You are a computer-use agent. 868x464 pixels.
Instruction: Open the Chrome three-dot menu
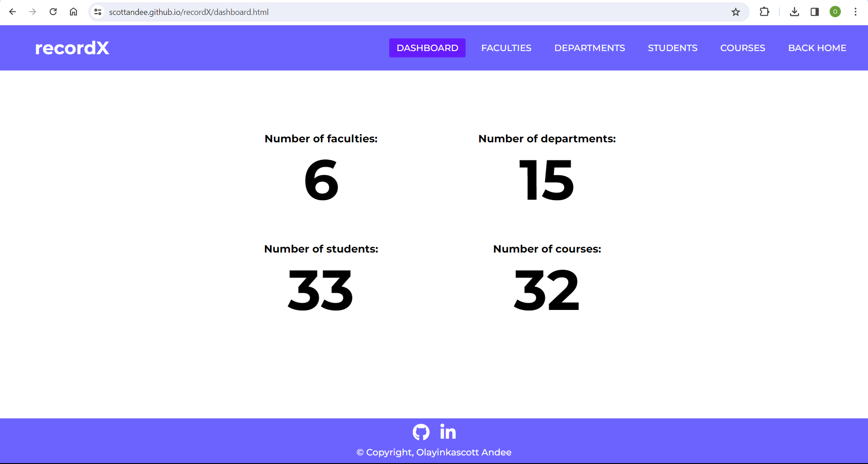pos(855,12)
